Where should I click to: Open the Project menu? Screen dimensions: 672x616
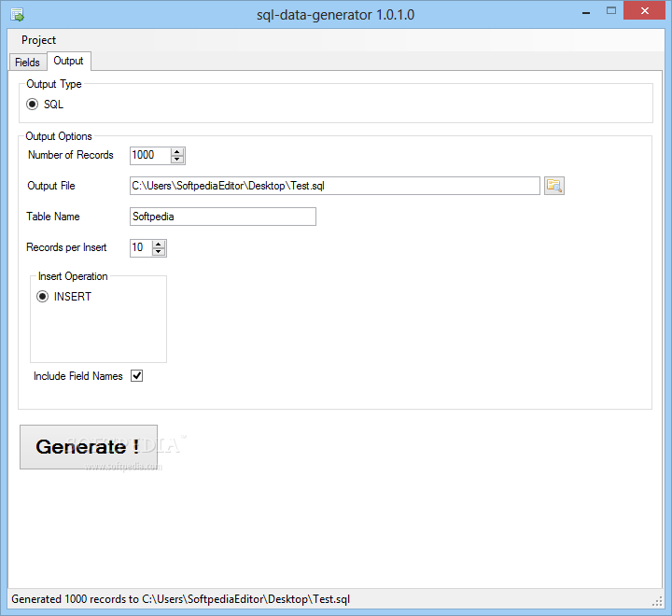38,40
